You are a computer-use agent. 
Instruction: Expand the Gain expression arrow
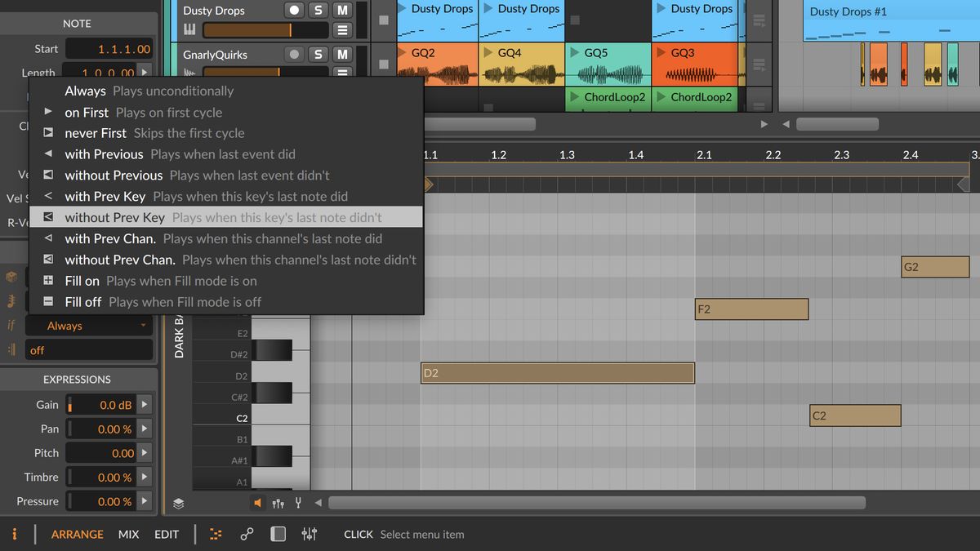click(x=144, y=404)
